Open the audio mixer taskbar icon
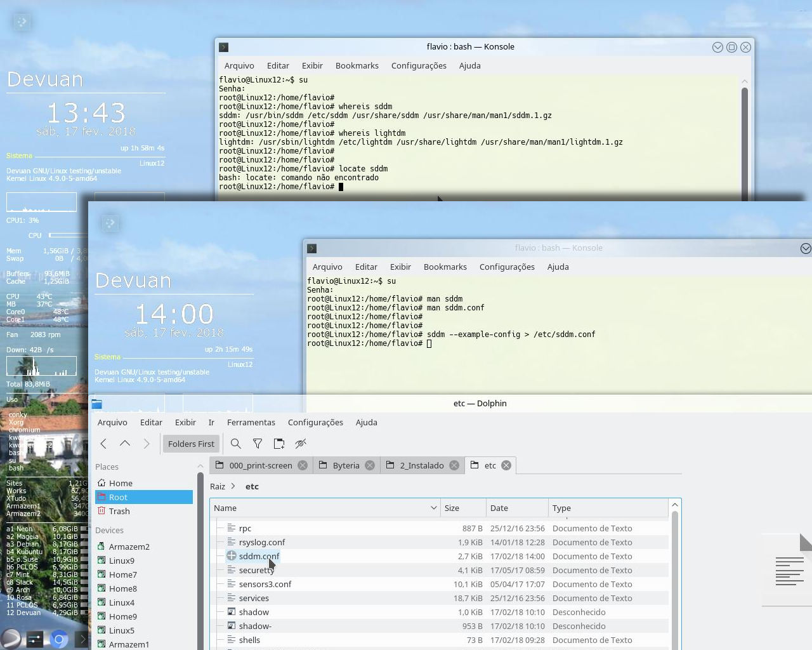812x650 pixels. [34, 640]
